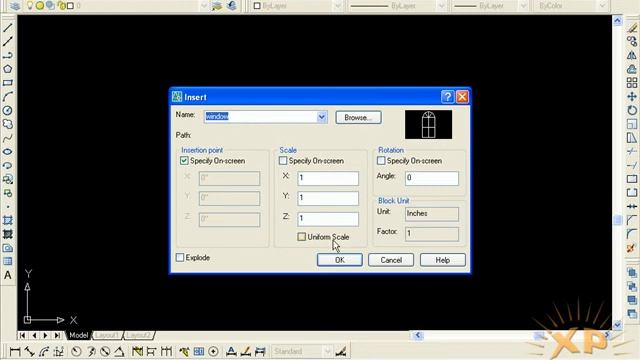
Task: Open the Insert dialog help question-mark button
Action: [447, 97]
